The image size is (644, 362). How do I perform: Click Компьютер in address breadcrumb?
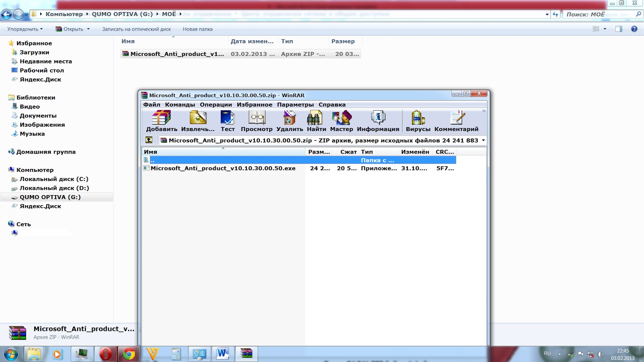point(64,14)
